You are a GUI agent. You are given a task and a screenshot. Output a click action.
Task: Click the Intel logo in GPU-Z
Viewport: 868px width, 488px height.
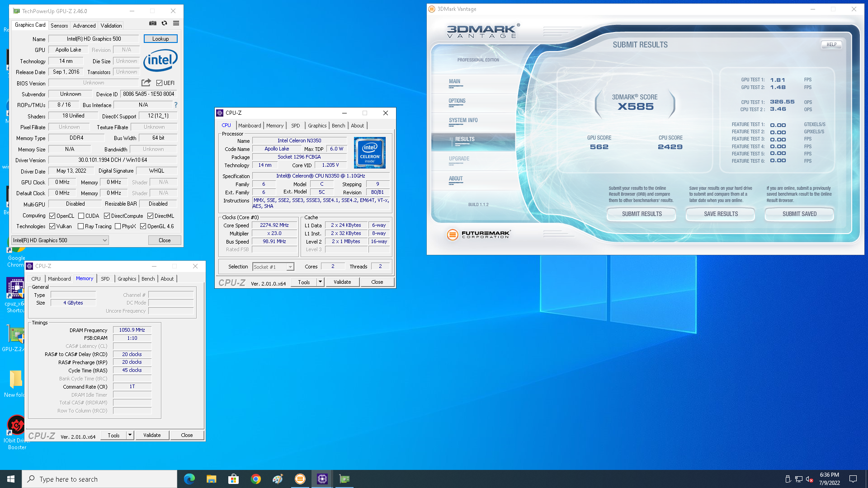[x=160, y=61]
